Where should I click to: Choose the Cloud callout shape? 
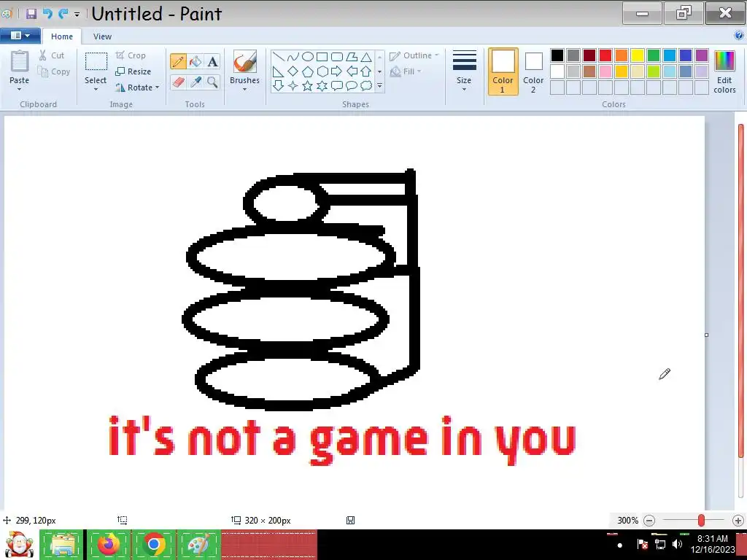pyautogui.click(x=366, y=86)
